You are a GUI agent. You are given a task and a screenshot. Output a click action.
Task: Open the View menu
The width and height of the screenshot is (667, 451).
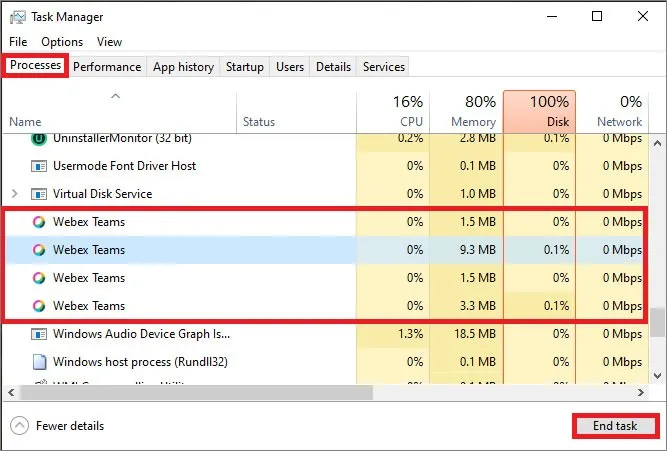109,42
